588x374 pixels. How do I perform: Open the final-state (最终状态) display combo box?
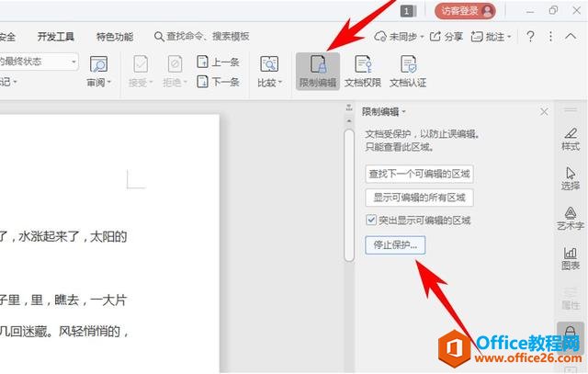39,62
